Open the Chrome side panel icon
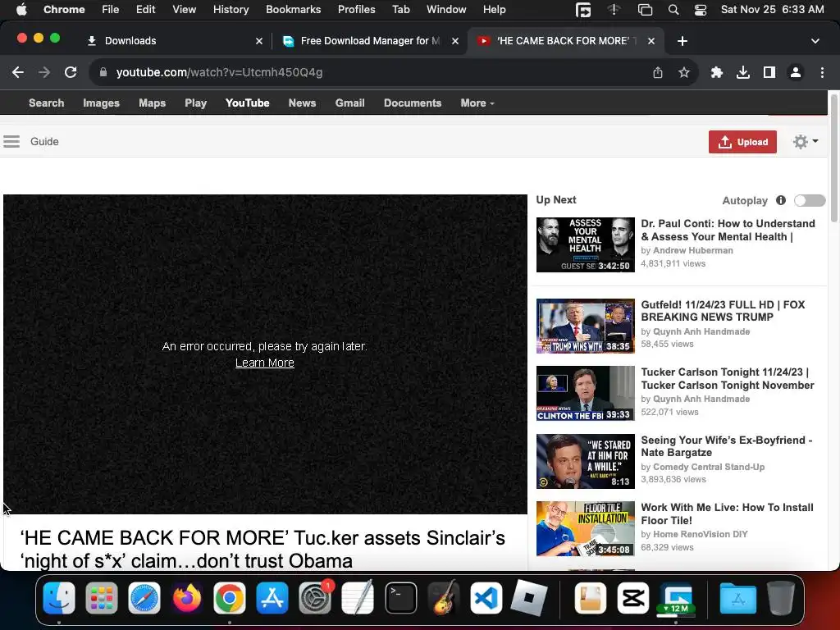This screenshot has height=630, width=840. coord(769,72)
